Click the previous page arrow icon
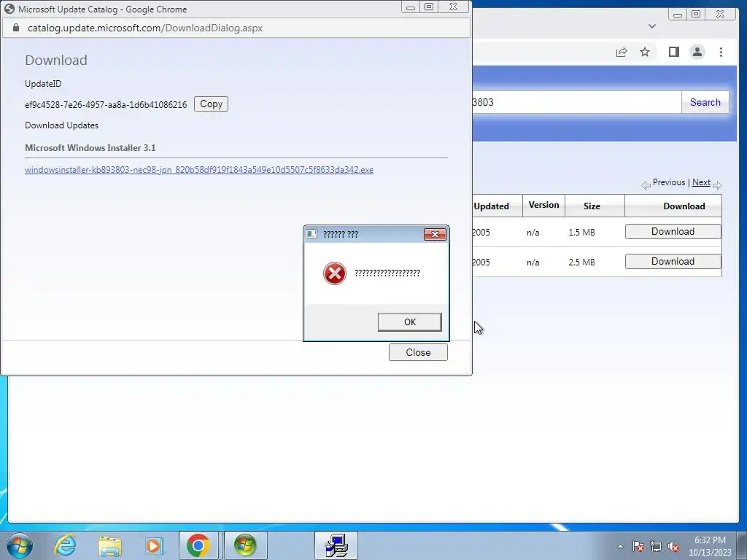The image size is (747, 560). [x=646, y=185]
